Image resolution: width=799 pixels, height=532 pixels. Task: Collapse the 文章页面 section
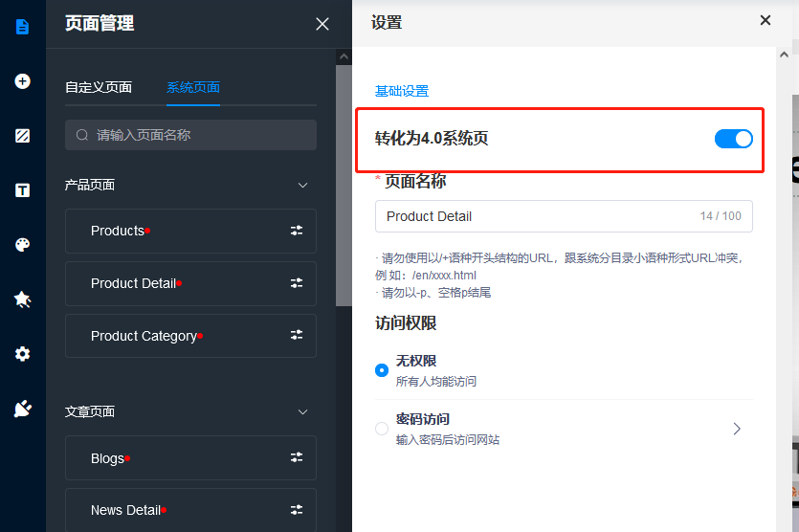[302, 411]
